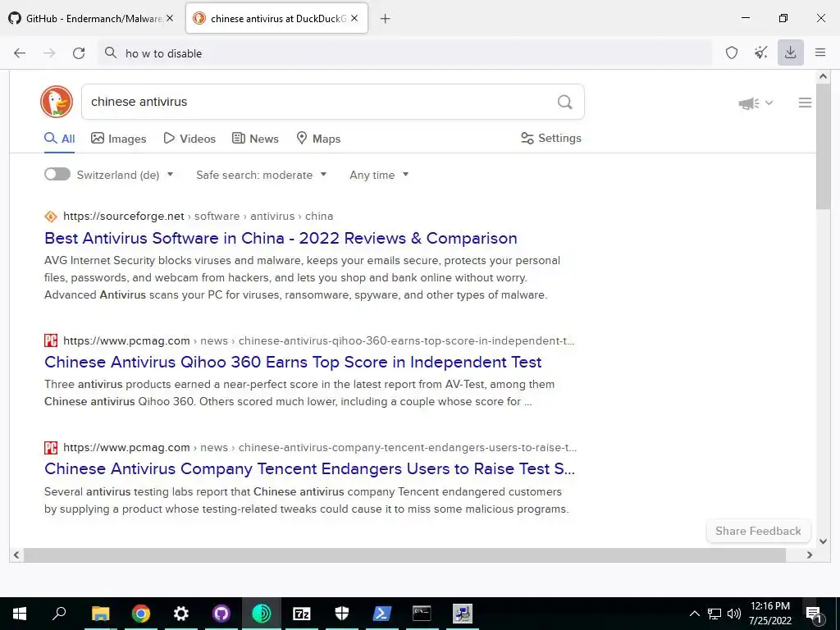Open Windows Security shield in taskbar
The image size is (840, 630).
tap(342, 614)
